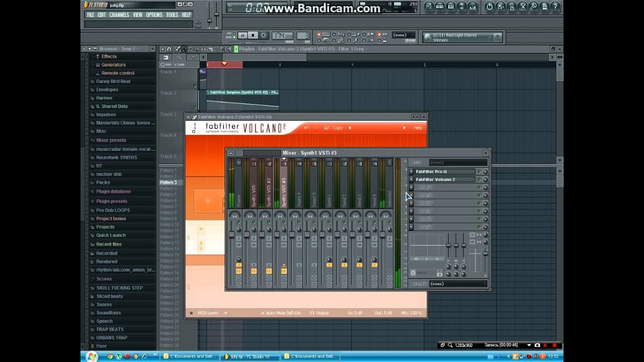The height and width of the screenshot is (362, 644).
Task: Click the Bandicam screenshot camera icon
Action: coord(537,345)
